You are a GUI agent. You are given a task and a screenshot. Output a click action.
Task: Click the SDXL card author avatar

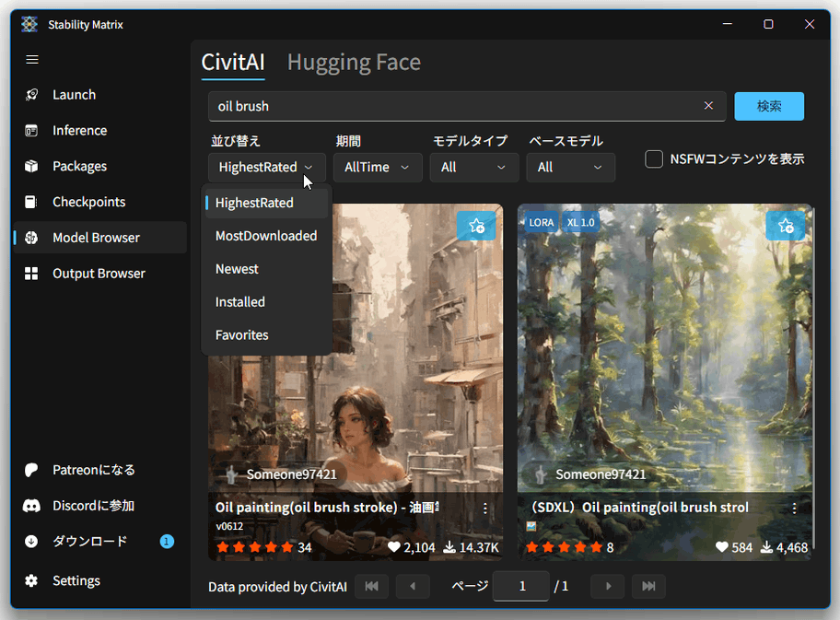pyautogui.click(x=541, y=474)
